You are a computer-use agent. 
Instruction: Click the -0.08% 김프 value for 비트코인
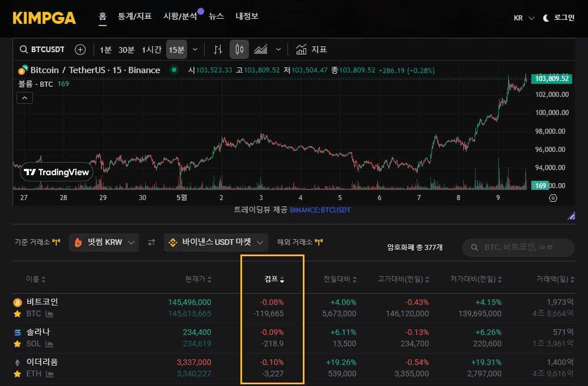272,302
